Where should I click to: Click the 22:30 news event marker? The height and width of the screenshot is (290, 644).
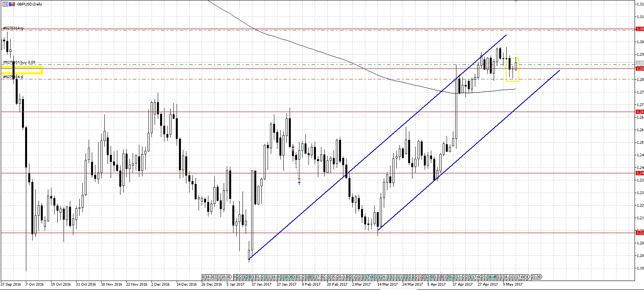point(536,277)
